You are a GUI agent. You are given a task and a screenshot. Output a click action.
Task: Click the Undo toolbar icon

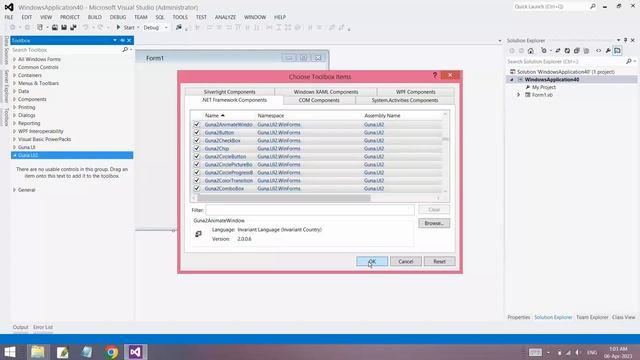tap(85, 27)
